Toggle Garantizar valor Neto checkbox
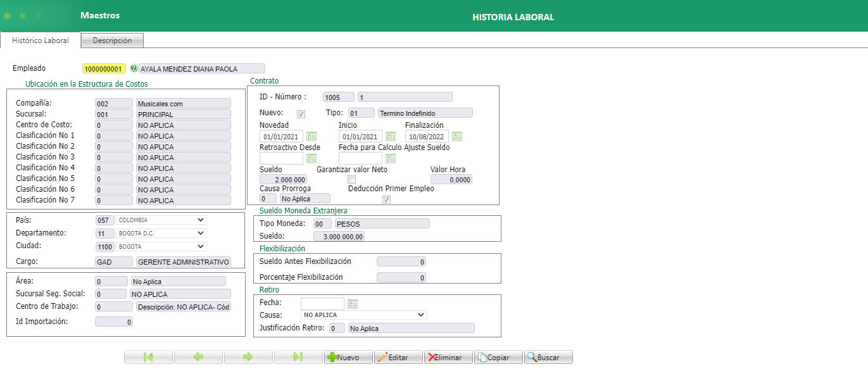868x376 pixels. (351, 180)
